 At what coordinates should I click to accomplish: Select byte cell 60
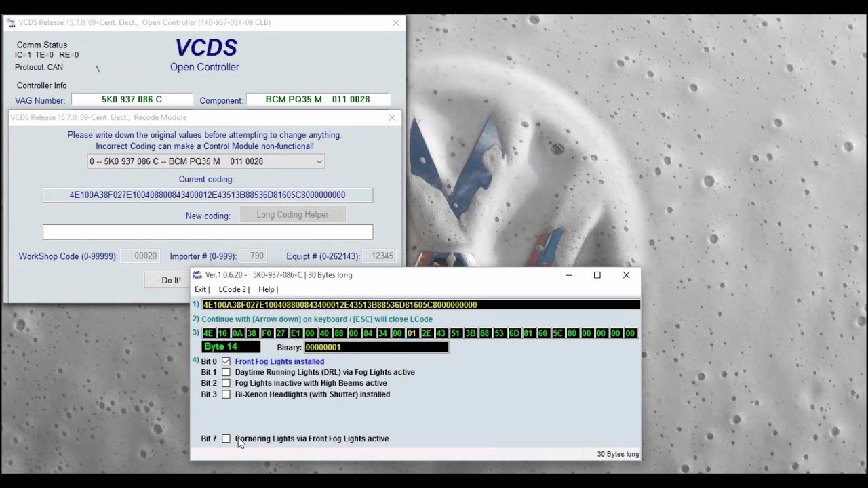click(x=543, y=333)
